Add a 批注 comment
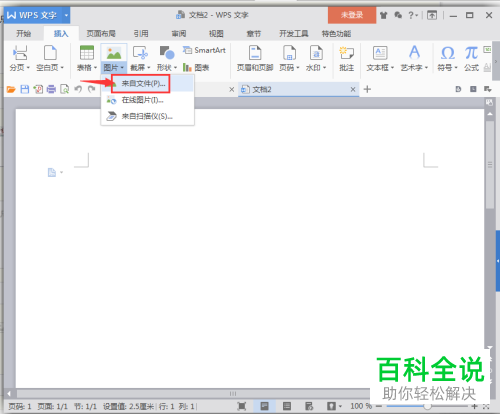The width and height of the screenshot is (500, 414). coord(346,59)
